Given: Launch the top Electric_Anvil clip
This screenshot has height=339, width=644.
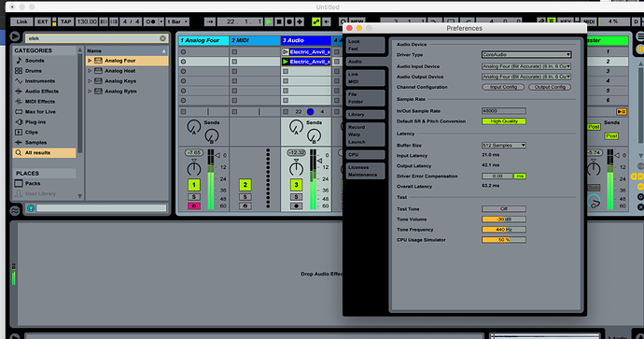Looking at the screenshot, I should click(286, 51).
